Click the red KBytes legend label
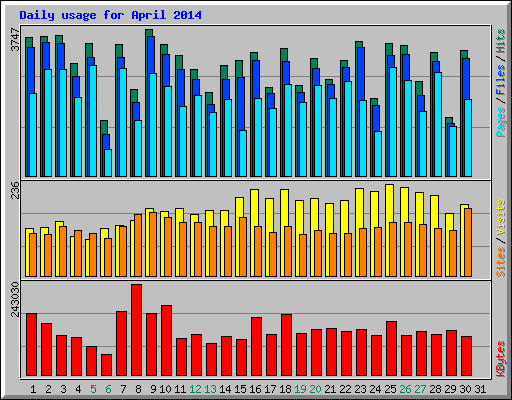Image resolution: width=512 pixels, height=400 pixels. pyautogui.click(x=501, y=359)
